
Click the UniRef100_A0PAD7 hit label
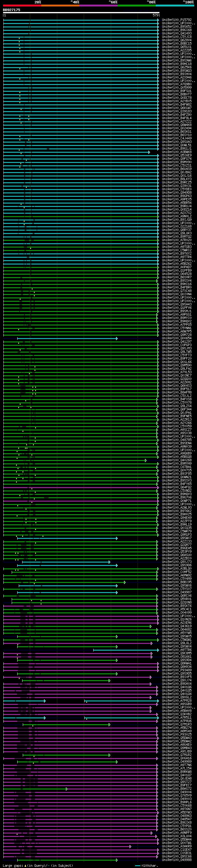[177, 267]
